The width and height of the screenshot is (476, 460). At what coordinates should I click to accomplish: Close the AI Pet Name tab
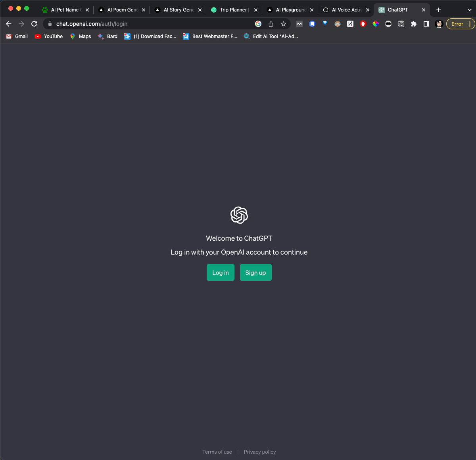tap(87, 10)
